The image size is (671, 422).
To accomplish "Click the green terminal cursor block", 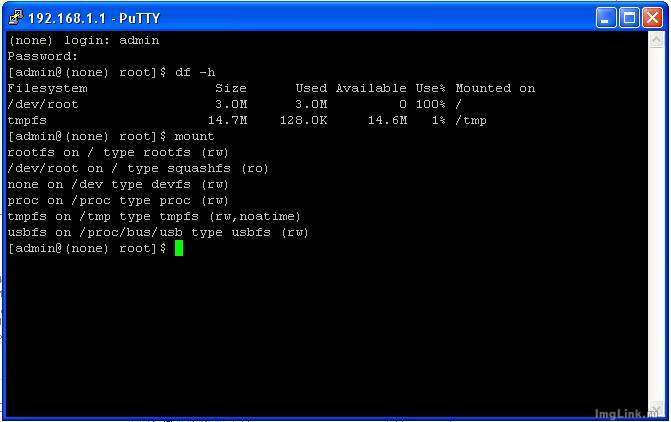I will 179,248.
